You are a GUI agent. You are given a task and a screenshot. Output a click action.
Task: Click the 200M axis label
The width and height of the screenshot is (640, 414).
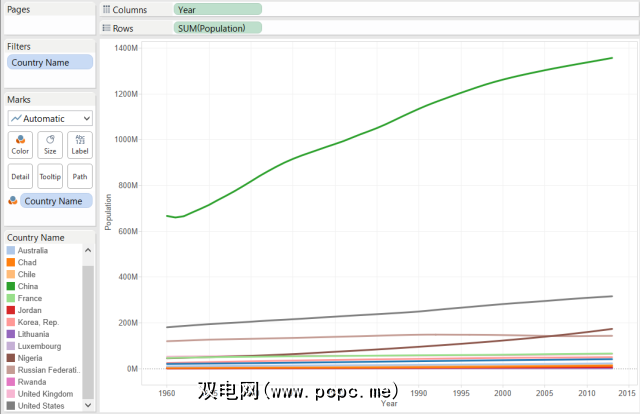tap(128, 323)
